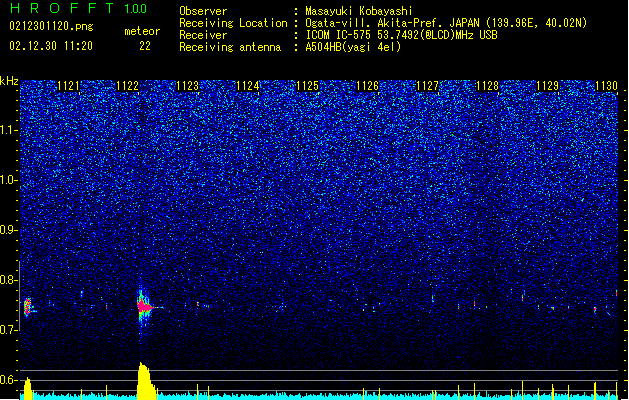Screen dimensions: 629x400
Task: Click the 1123 time marker
Action: tap(187, 86)
